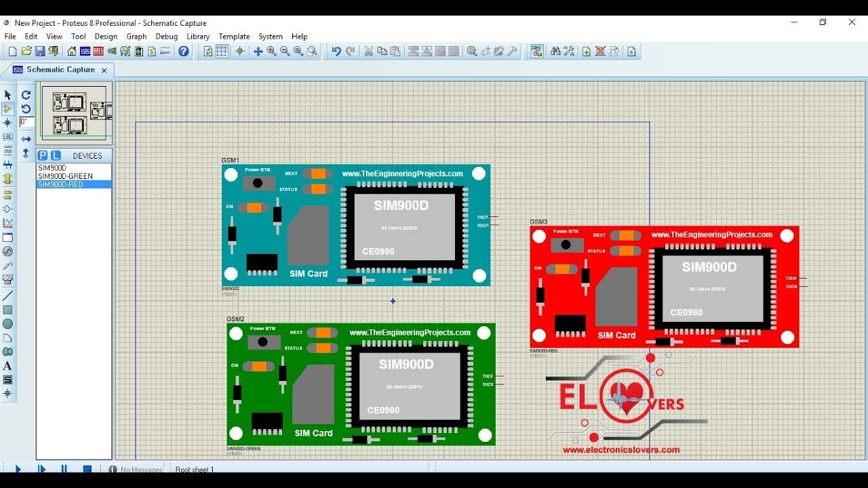Viewport: 868px width, 488px height.
Task: Open the Debug menu
Action: [167, 37]
